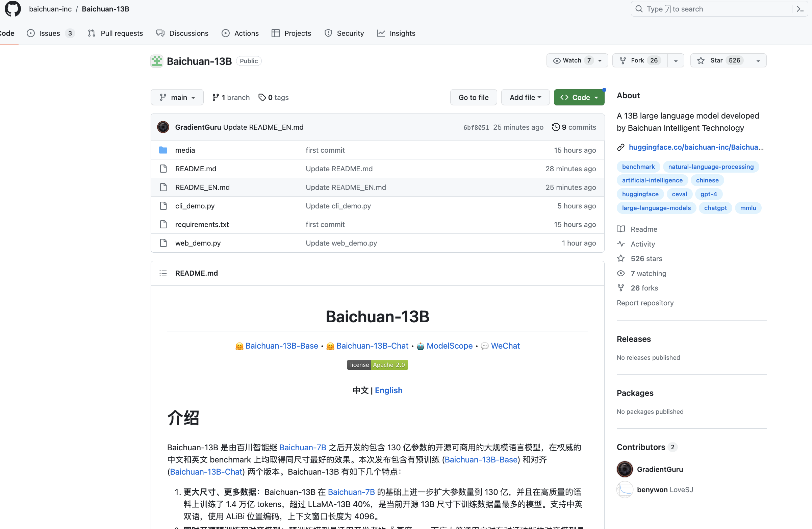The image size is (812, 529).
Task: Click the large-language-models topic tag
Action: point(656,208)
